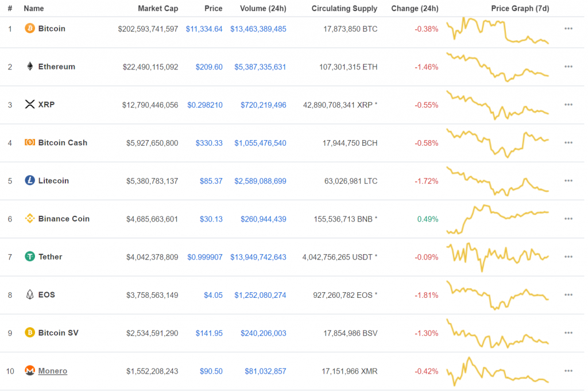Viewport: 588px width, 392px height.
Task: Click the Monero logo icon
Action: [30, 370]
